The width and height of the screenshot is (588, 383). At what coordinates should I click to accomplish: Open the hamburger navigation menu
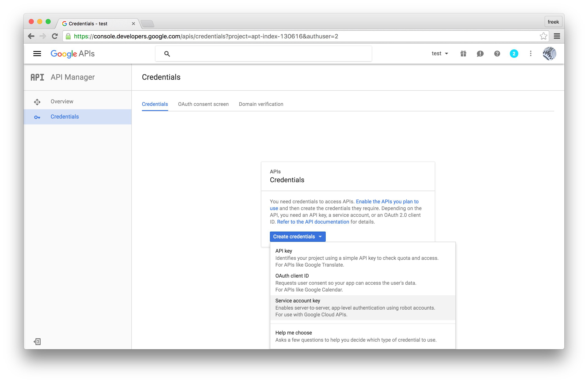click(x=37, y=54)
